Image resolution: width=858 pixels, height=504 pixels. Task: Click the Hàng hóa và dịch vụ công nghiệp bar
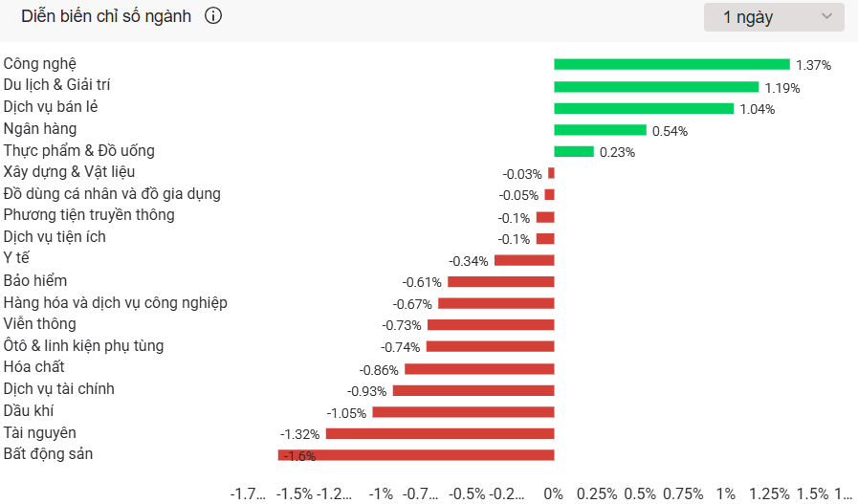click(495, 303)
